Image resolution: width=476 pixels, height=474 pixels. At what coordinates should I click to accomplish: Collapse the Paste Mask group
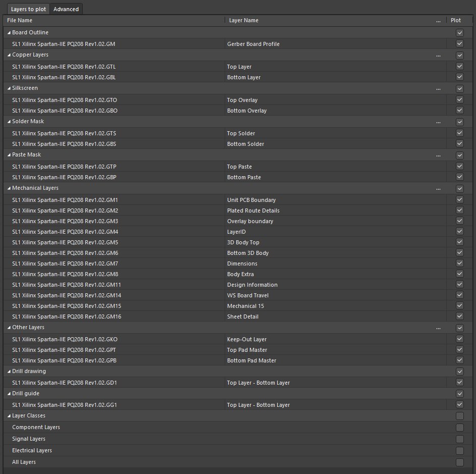[9, 155]
